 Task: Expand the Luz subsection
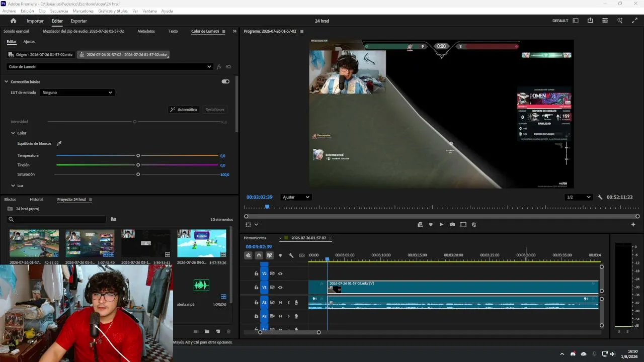click(x=13, y=186)
